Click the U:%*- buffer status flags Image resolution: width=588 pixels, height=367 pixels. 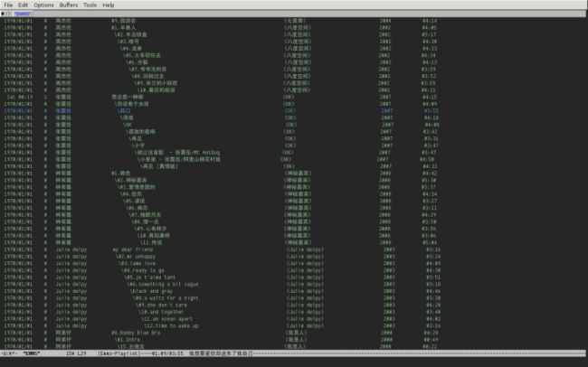(x=10, y=353)
